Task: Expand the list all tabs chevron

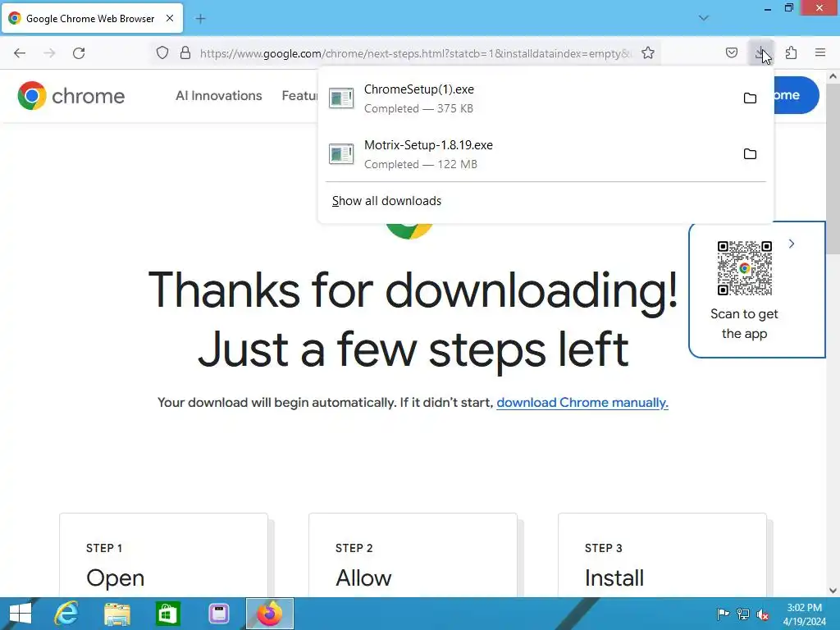Action: click(703, 18)
